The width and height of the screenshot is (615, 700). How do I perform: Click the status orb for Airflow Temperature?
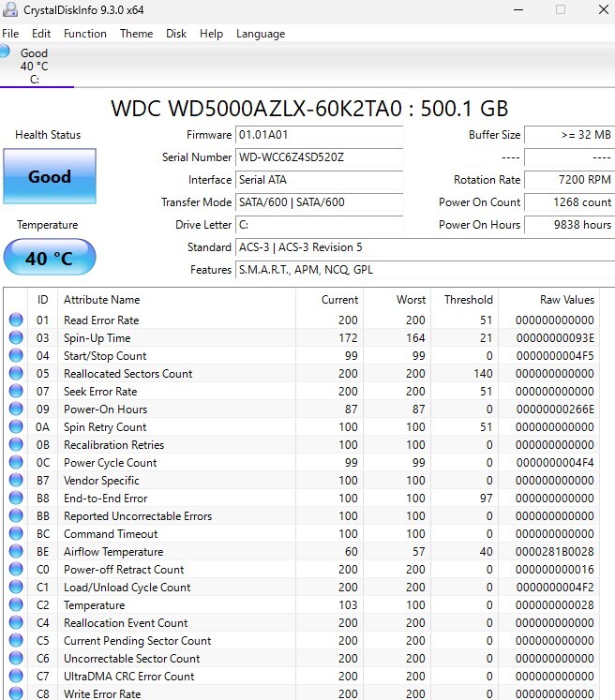click(16, 551)
